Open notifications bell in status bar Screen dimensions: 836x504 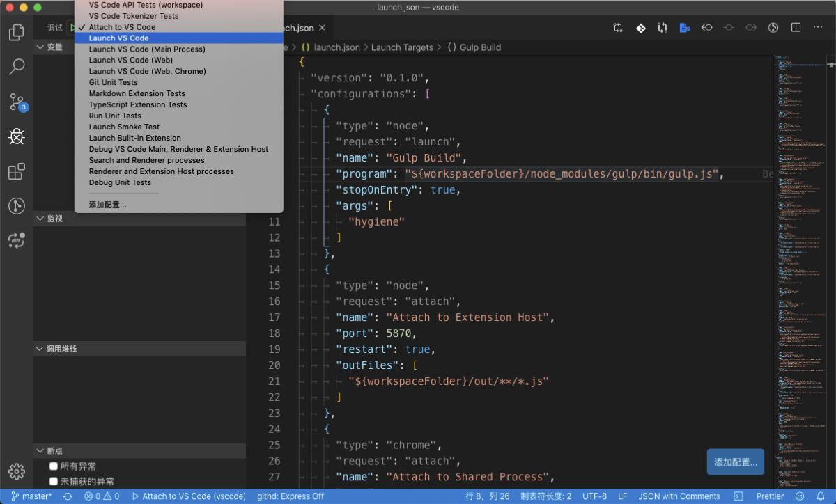(821, 496)
